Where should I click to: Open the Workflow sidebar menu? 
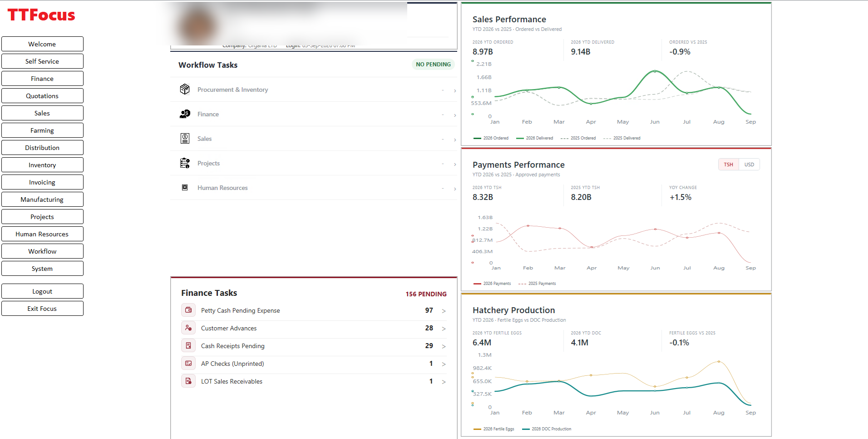click(42, 251)
